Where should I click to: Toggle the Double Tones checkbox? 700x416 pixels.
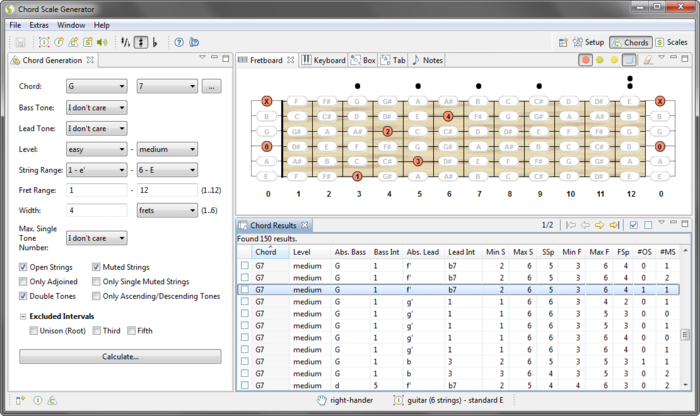coord(23,296)
